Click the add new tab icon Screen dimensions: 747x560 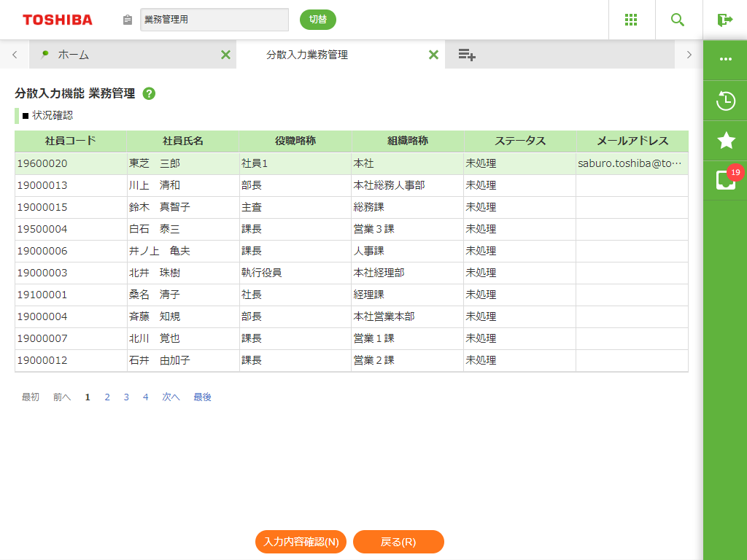[467, 55]
